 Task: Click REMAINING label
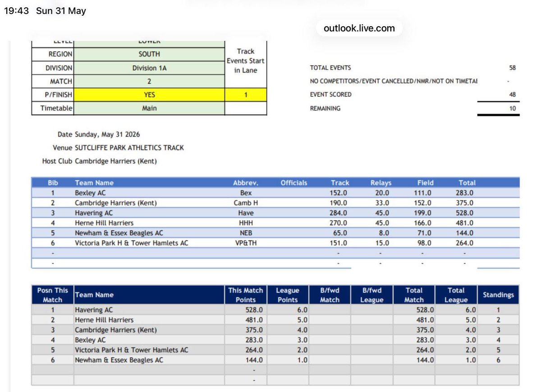[x=325, y=108]
